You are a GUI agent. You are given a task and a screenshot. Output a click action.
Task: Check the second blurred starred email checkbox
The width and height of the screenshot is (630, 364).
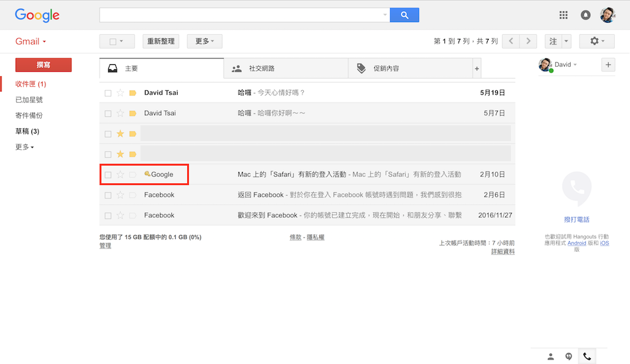[108, 155]
